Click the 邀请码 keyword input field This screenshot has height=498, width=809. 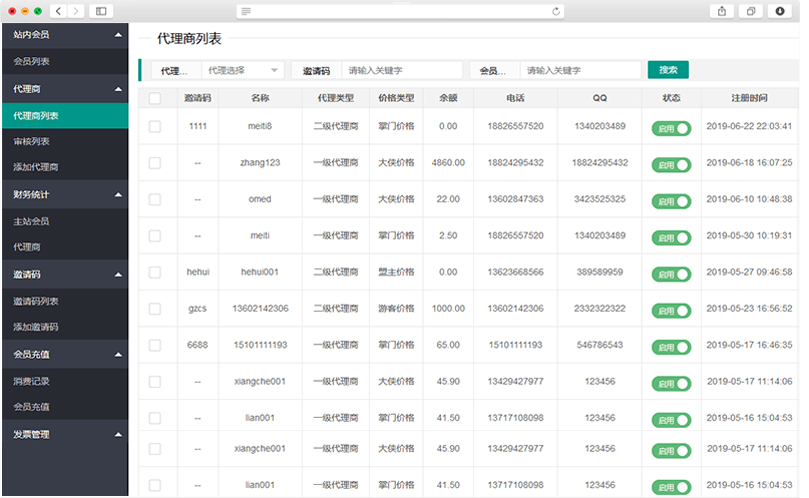pos(400,70)
